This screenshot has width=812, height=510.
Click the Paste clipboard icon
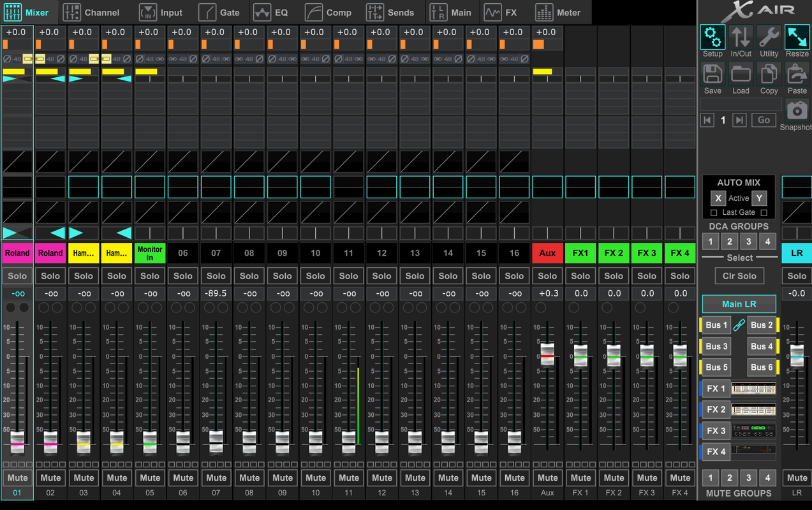797,74
